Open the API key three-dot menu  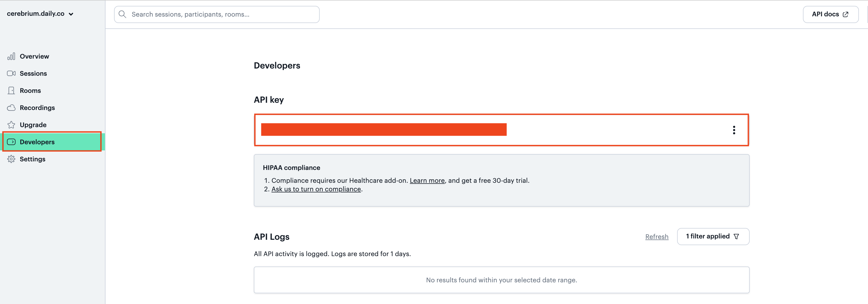coord(734,130)
